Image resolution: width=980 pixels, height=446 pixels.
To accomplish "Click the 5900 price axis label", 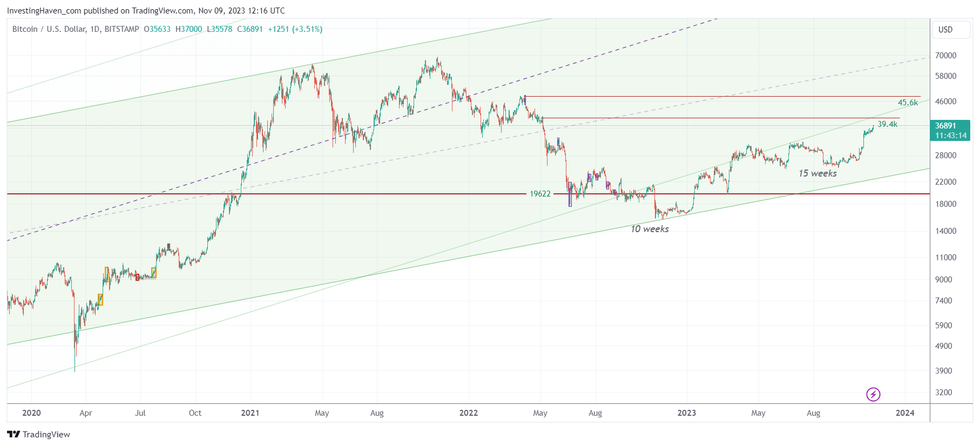I will 943,326.
